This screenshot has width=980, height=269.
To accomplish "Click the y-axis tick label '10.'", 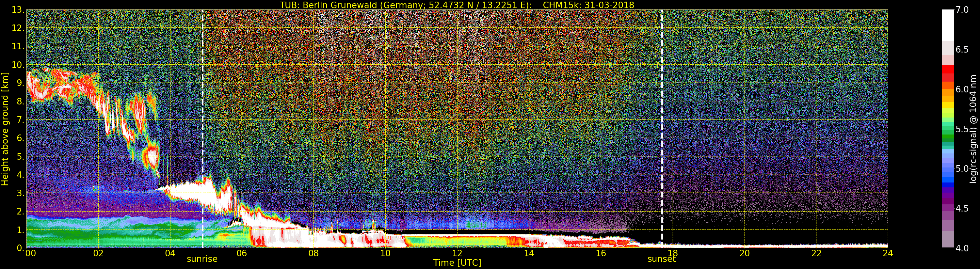I will [x=18, y=65].
